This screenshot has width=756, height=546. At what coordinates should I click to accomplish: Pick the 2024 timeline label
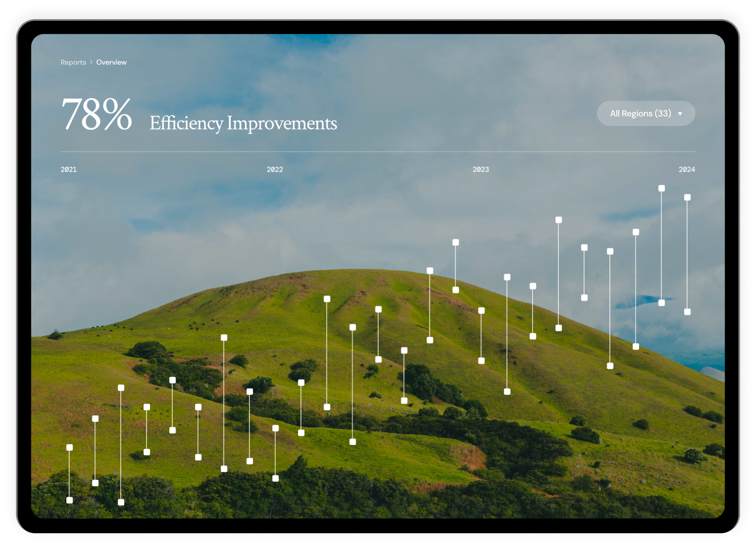(x=687, y=170)
